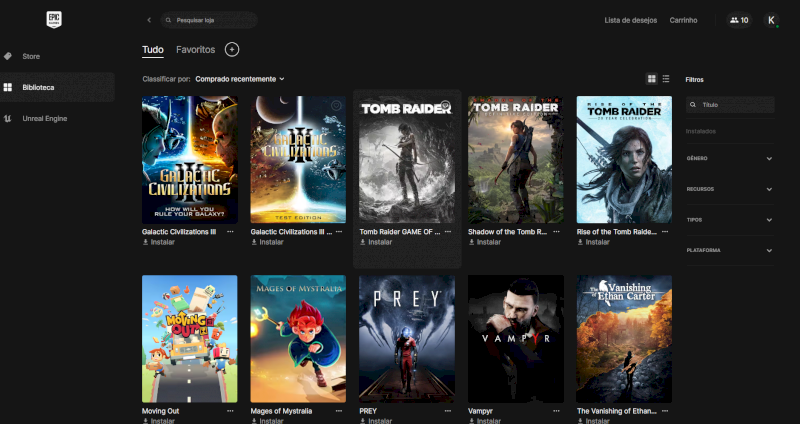Viewport: 800px width, 424px height.
Task: Open the Carrinho link
Action: [683, 20]
